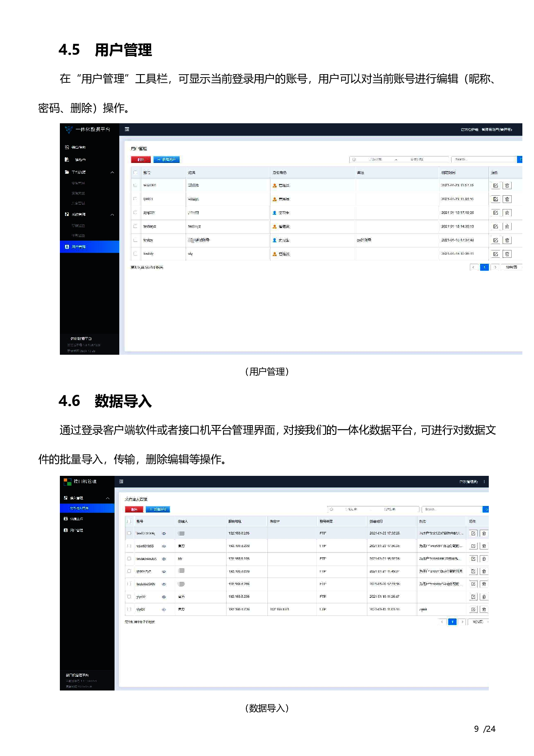Click red 删除 button in 用户管理 panel
534x756 pixels.
pos(141,160)
